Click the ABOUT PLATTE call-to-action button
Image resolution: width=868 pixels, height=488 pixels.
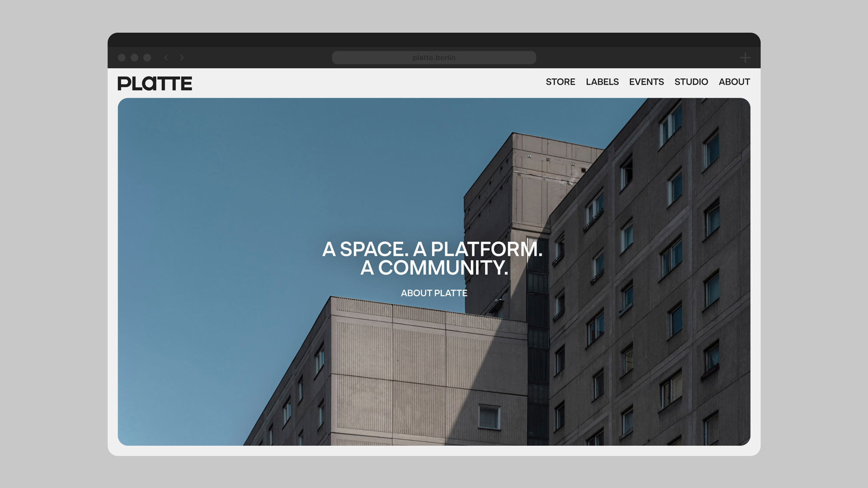434,292
